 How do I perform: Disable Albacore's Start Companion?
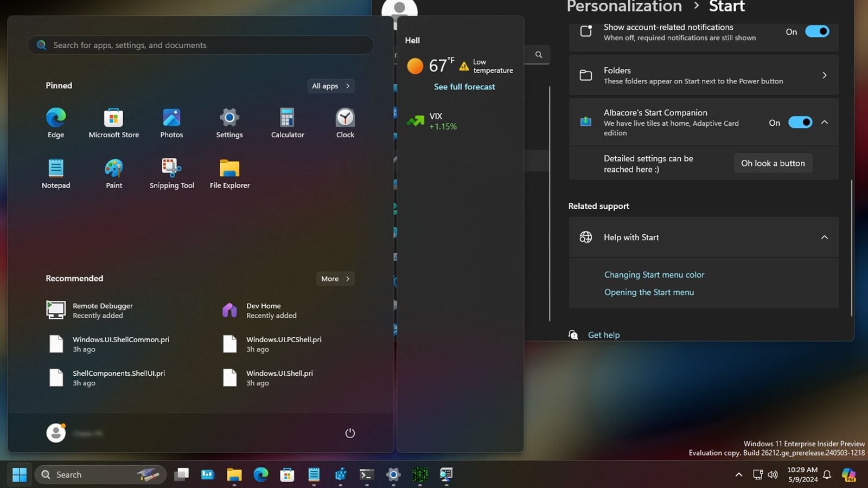click(800, 123)
